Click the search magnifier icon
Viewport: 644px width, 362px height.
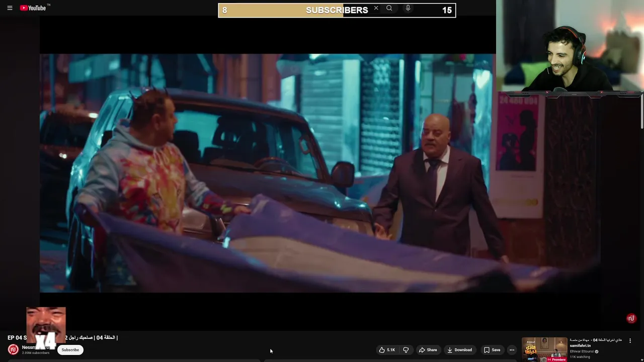click(x=389, y=8)
